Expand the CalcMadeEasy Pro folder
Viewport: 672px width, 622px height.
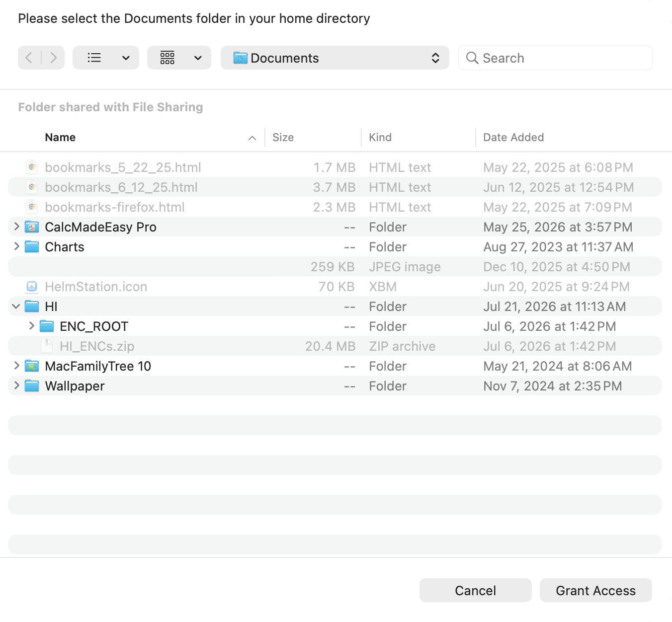16,227
